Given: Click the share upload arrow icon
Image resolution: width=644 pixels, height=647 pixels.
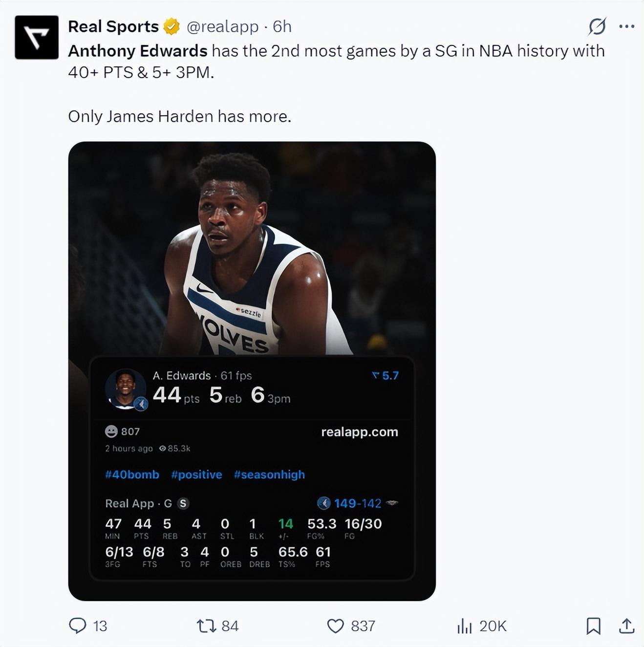Looking at the screenshot, I should pyautogui.click(x=626, y=625).
